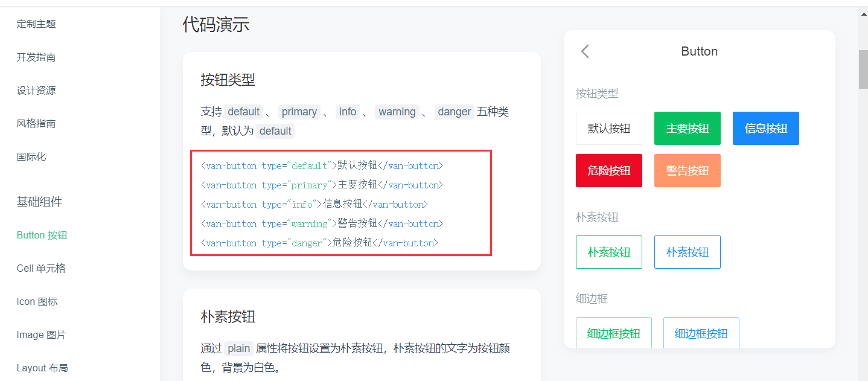Click the green-bordered 朴素按钮 plain button
Screen dimensions: 868x381
click(x=608, y=252)
